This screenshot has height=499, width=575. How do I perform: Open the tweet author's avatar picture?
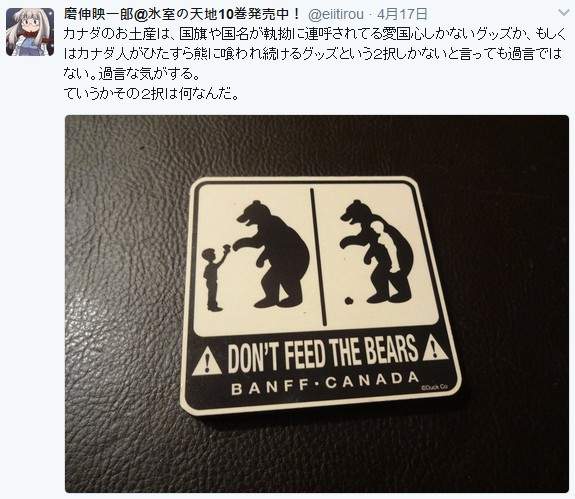click(30, 32)
